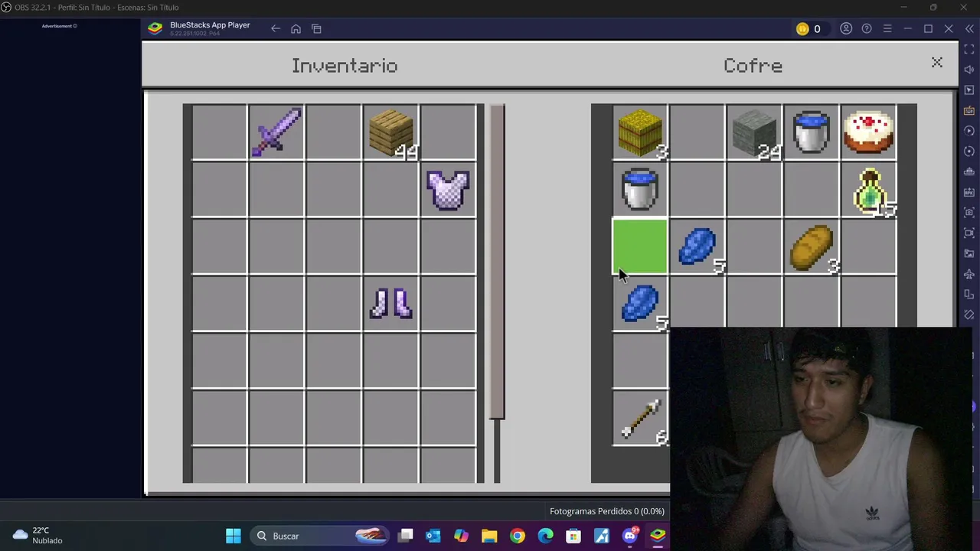Screen dimensions: 980x551
Task: Take the water bucket beside the cake
Action: [812, 132]
